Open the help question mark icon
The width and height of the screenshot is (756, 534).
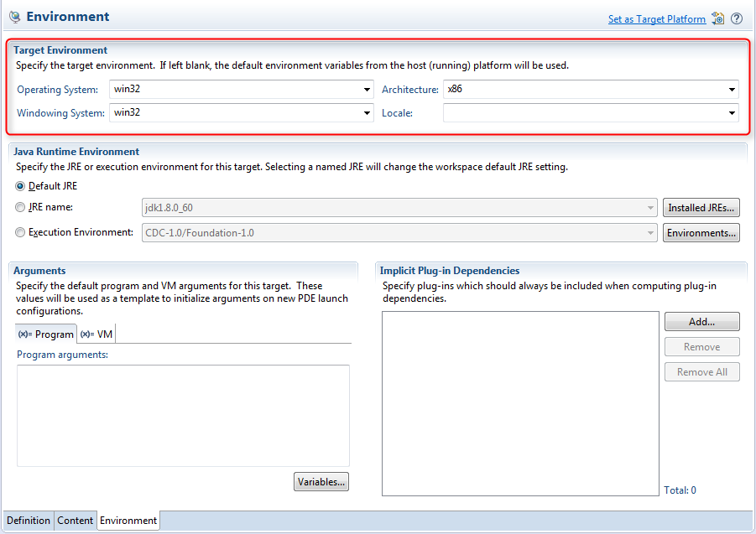(x=737, y=18)
